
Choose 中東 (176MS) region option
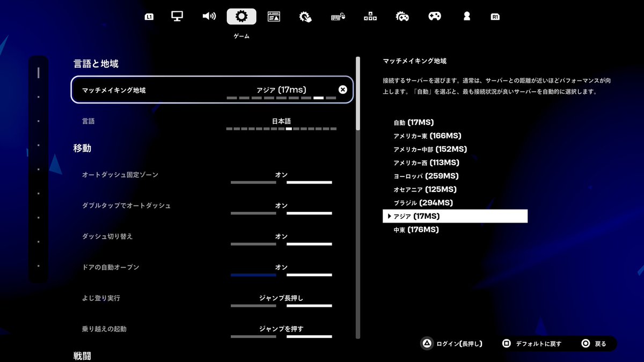tap(416, 230)
